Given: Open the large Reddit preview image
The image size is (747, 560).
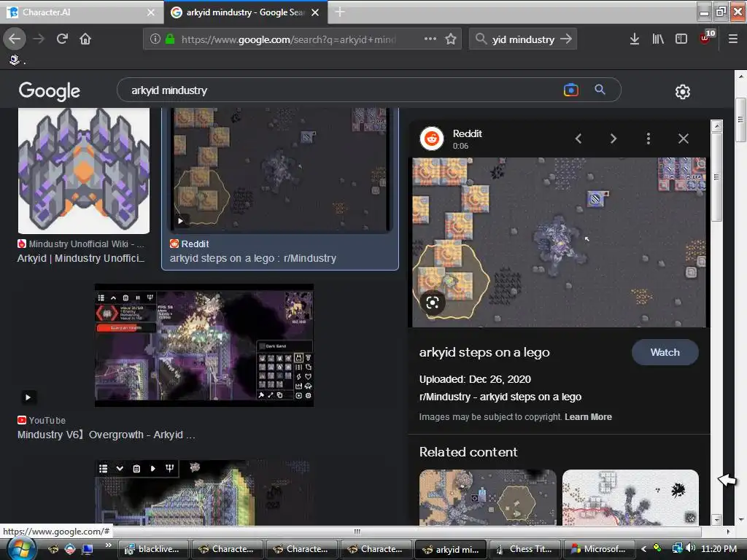Looking at the screenshot, I should point(559,242).
